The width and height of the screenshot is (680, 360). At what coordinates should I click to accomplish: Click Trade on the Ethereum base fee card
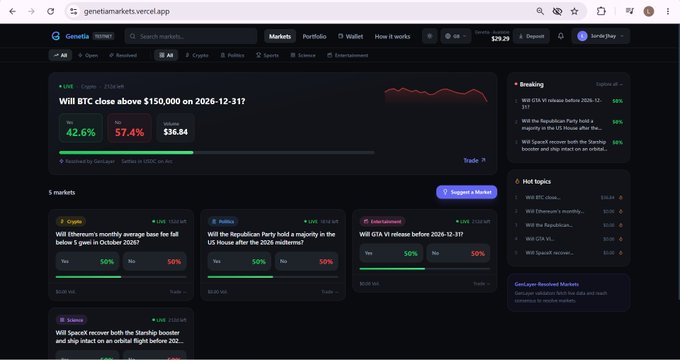(178, 292)
